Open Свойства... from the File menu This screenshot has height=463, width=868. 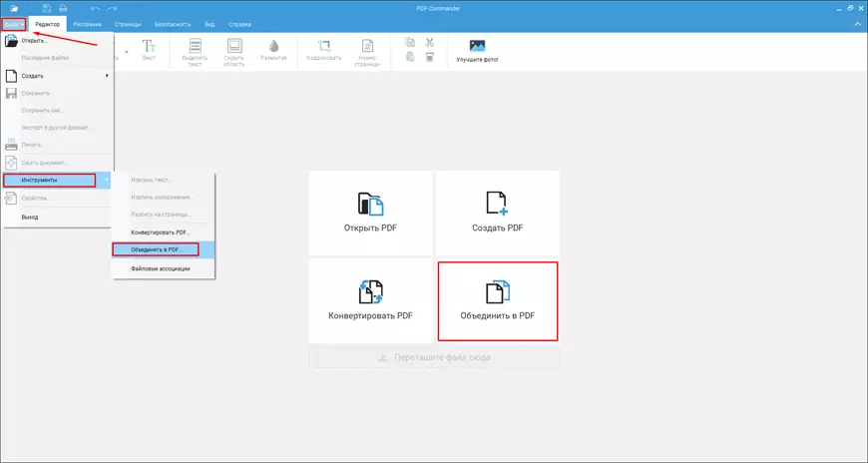[x=58, y=198]
